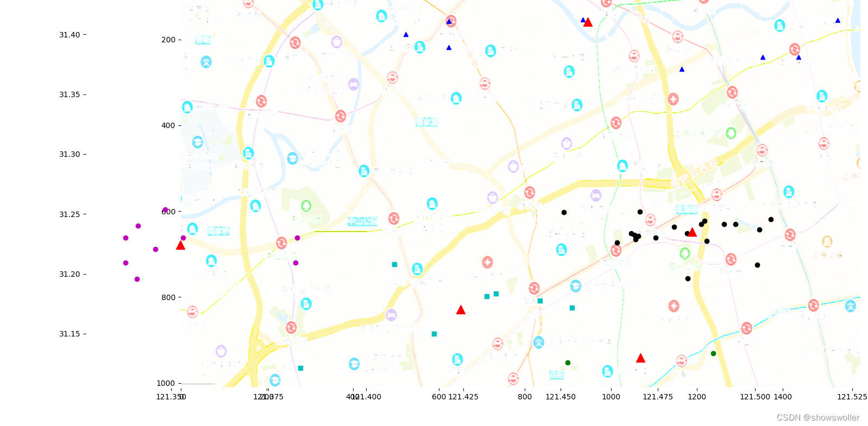Select the red triangle beside the magenta dots
868x426 pixels.
180,245
